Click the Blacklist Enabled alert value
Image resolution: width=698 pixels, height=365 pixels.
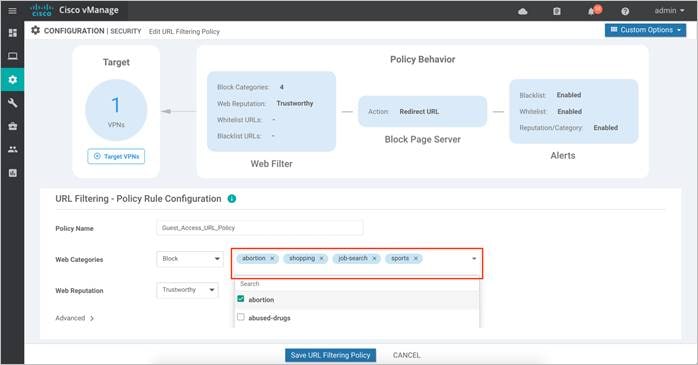(568, 95)
